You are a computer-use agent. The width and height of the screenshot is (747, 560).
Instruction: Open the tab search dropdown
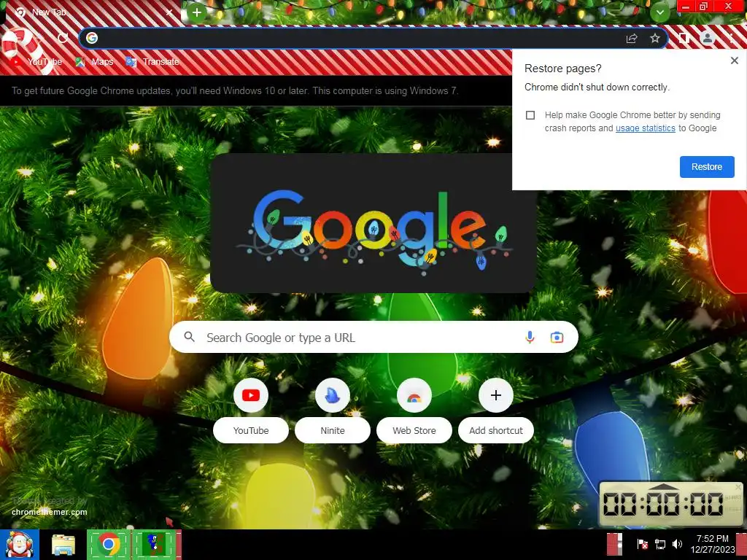coord(659,12)
